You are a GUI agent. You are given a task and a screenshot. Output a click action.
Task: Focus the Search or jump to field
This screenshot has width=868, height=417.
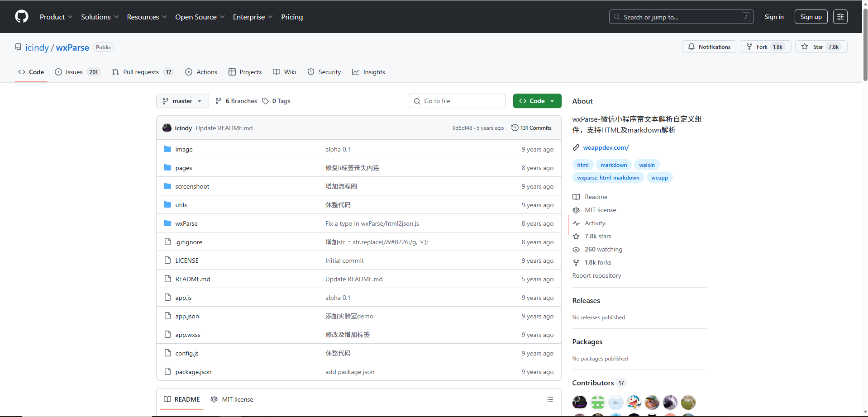pyautogui.click(x=681, y=17)
